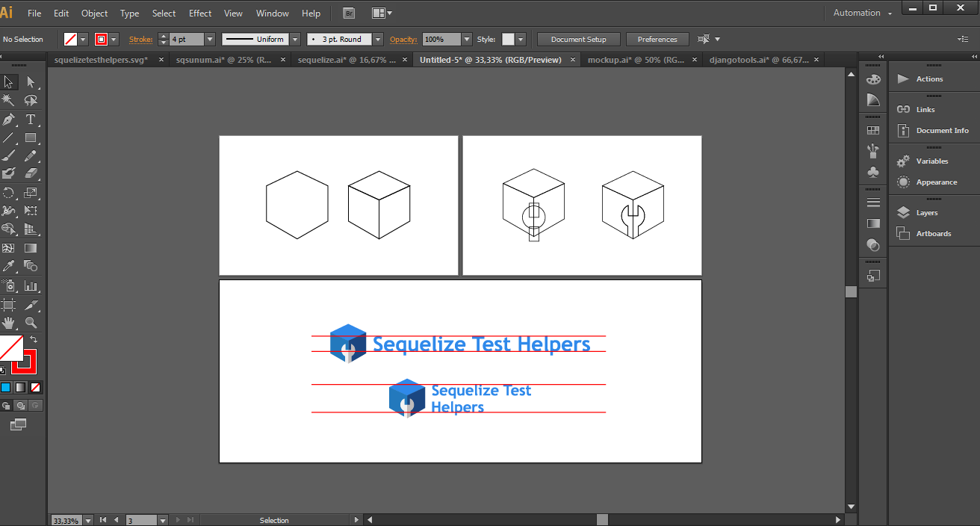Enable Draw Normal mode
Viewport: 980px width, 526px height.
6,406
